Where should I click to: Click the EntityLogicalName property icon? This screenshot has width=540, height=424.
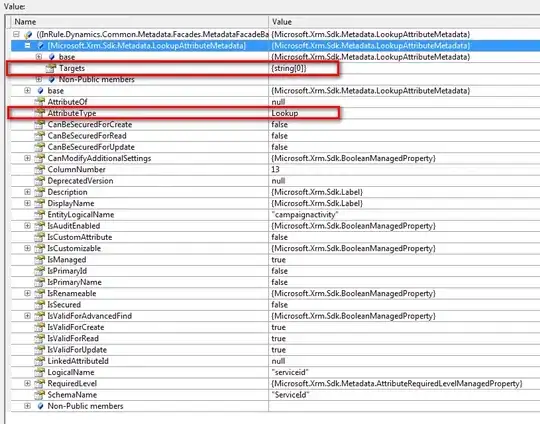40,215
